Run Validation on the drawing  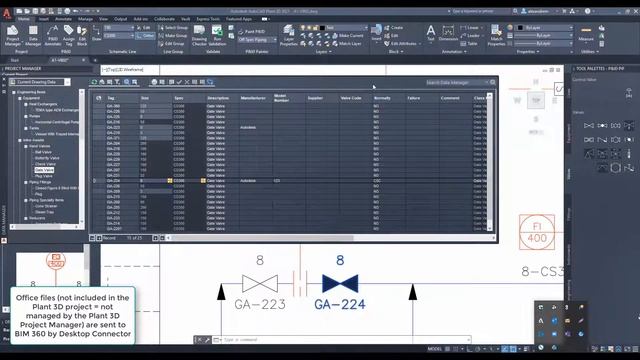click(217, 35)
